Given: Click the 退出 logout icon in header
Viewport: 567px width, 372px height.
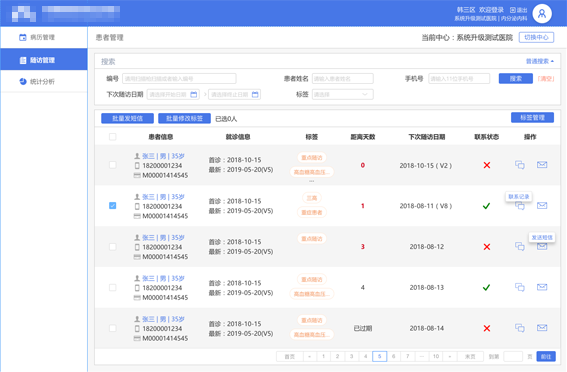Looking at the screenshot, I should tap(513, 10).
